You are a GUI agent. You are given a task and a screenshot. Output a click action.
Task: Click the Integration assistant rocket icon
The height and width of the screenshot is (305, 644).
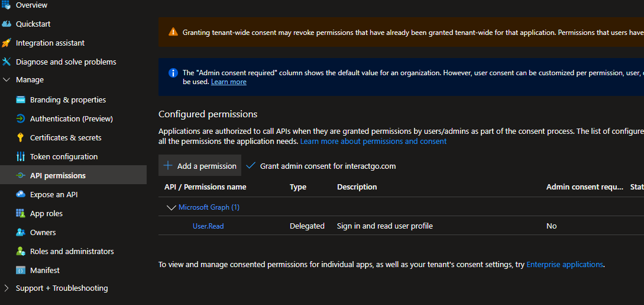pos(6,43)
